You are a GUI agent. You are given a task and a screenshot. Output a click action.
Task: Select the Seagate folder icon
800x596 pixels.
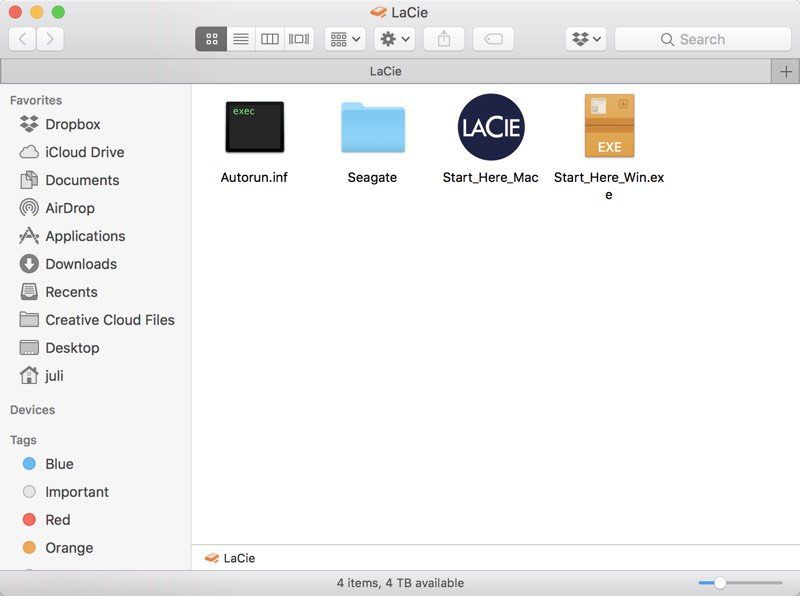373,128
